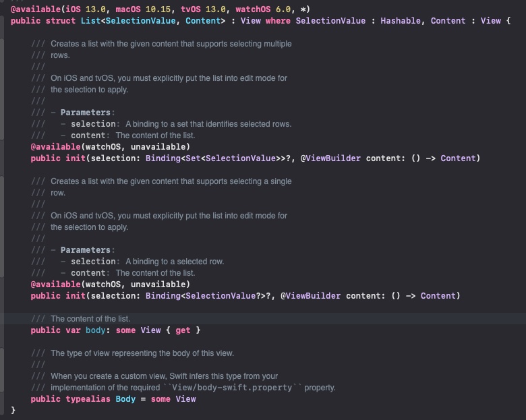This screenshot has height=420, width=526.
Task: Click "@ViewBuilder" in the init taking Binding<Set<SelectionValue>>
Action: pyautogui.click(x=330, y=158)
